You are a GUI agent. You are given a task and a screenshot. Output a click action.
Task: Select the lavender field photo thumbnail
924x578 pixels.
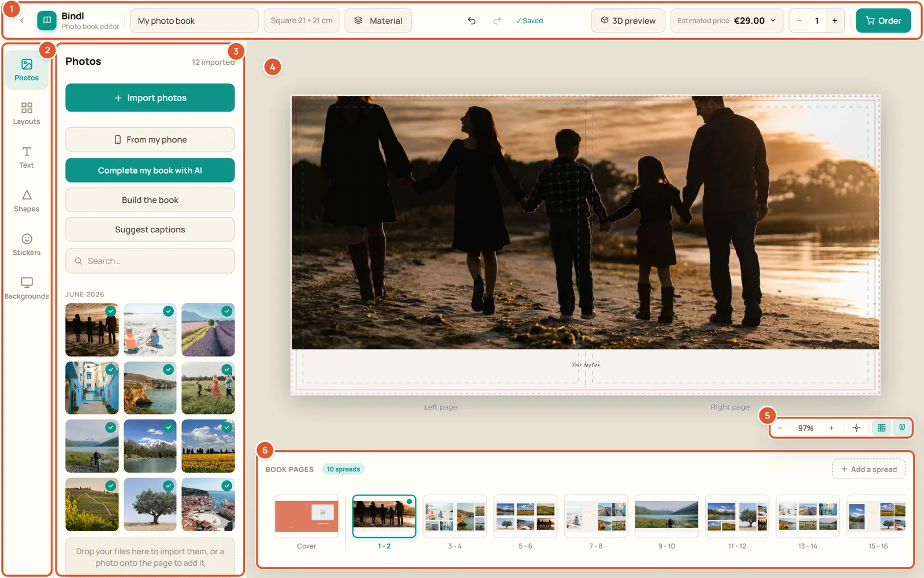(x=208, y=329)
